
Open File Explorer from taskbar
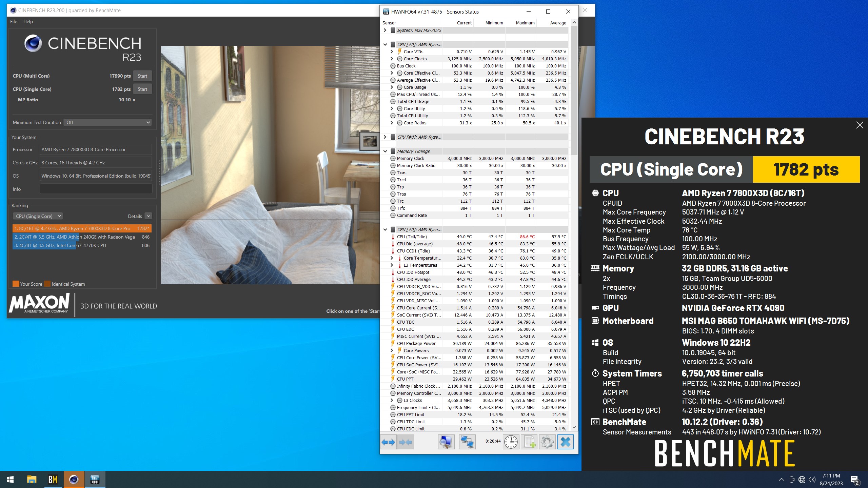tap(32, 480)
